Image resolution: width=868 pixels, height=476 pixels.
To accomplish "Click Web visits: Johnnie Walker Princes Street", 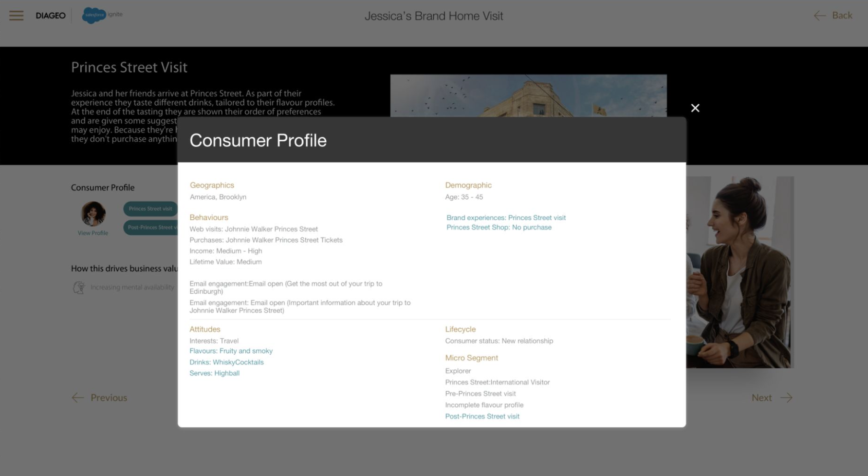I will tap(254, 229).
